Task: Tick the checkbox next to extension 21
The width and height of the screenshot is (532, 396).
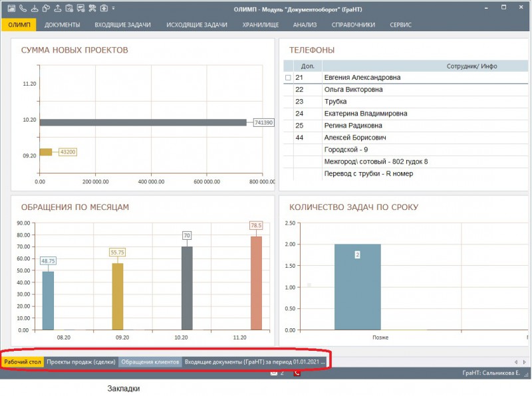Action: (x=288, y=78)
